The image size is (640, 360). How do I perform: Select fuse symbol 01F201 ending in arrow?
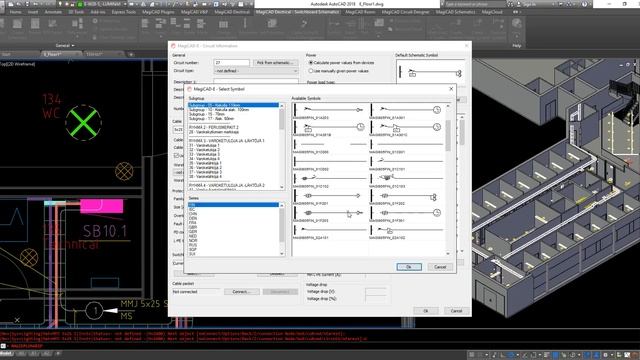pyautogui.click(x=330, y=197)
